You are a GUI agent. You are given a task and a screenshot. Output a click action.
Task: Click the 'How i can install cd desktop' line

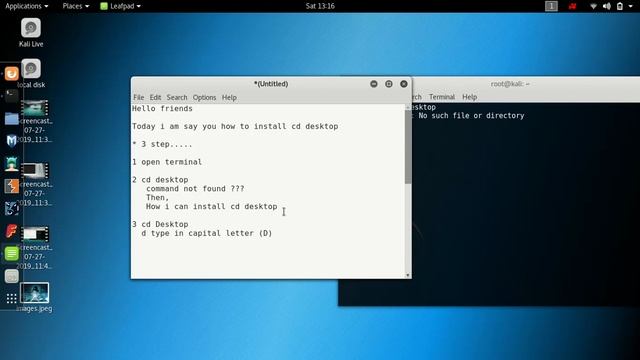coord(211,207)
